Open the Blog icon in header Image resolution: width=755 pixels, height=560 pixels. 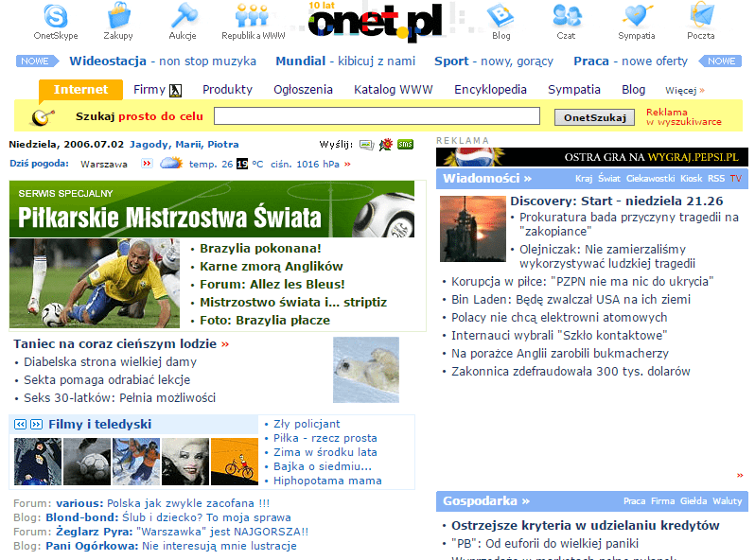point(500,21)
